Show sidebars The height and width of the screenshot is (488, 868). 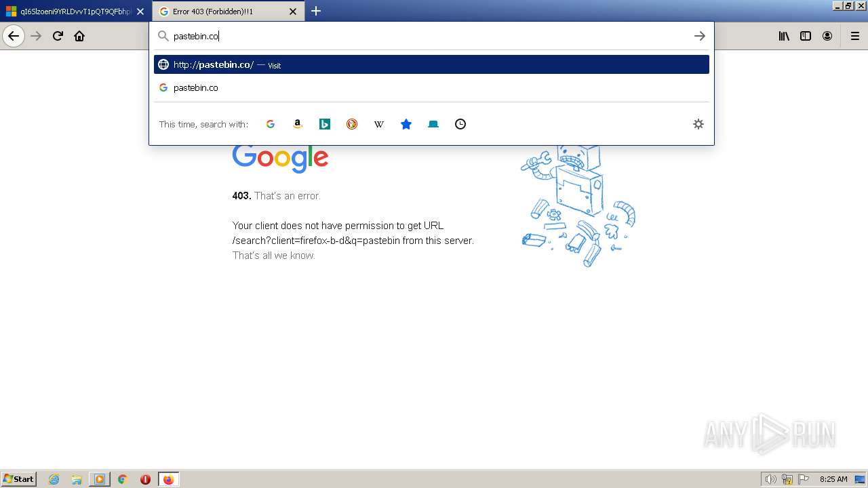click(806, 36)
